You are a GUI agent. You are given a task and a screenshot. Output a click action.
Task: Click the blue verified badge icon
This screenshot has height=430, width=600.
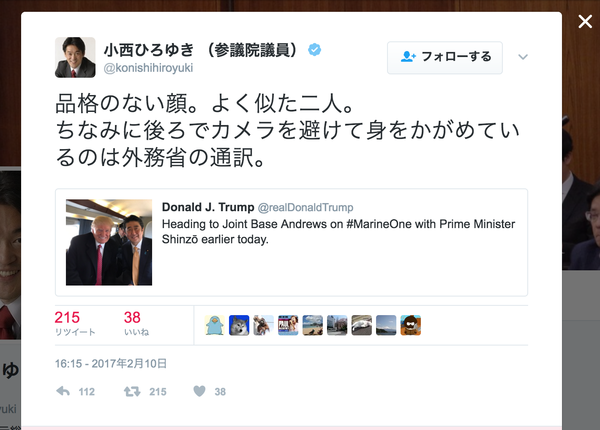pyautogui.click(x=315, y=50)
